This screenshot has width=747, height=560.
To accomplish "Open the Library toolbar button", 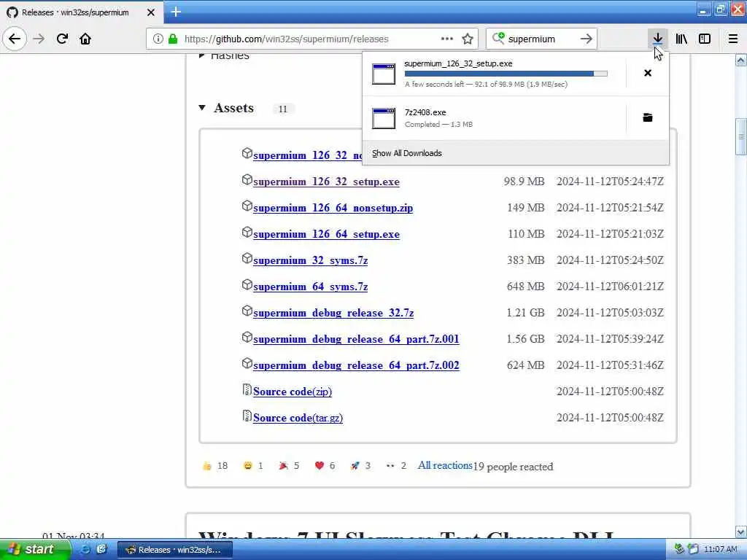I will pyautogui.click(x=681, y=39).
